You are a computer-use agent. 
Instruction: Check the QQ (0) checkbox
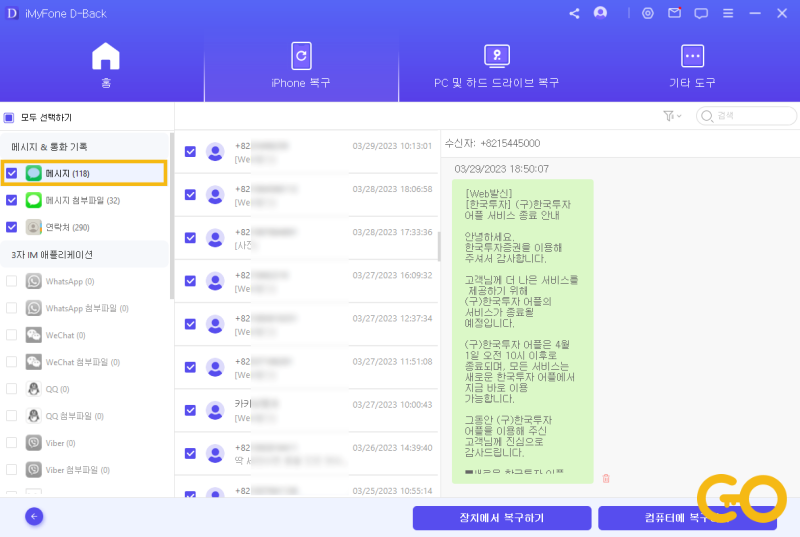(11, 389)
